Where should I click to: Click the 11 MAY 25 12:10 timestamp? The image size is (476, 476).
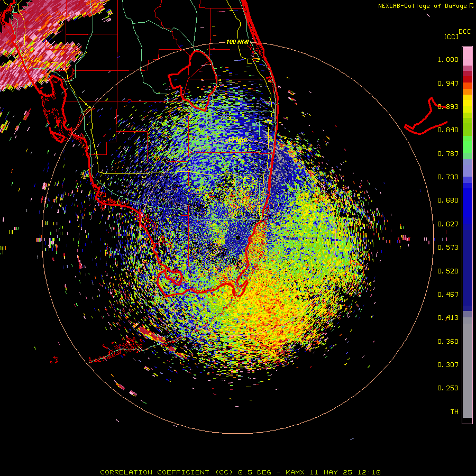345,472
